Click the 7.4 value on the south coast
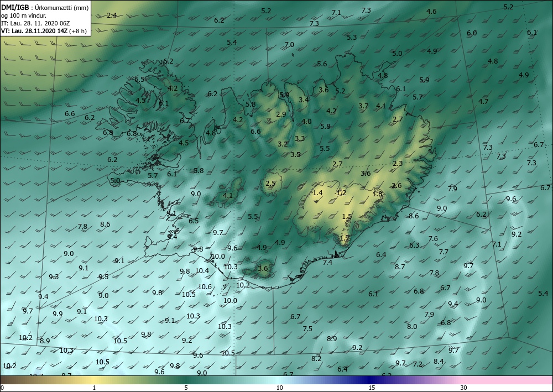This screenshot has height=392, width=553. 327,262
